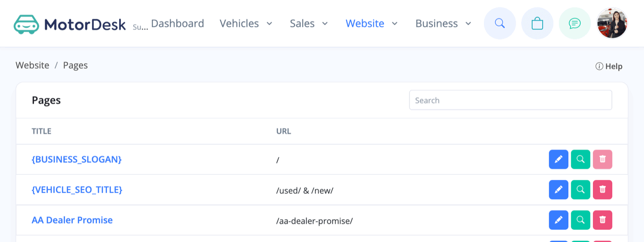
Task: Open the Vehicles menu
Action: 239,23
